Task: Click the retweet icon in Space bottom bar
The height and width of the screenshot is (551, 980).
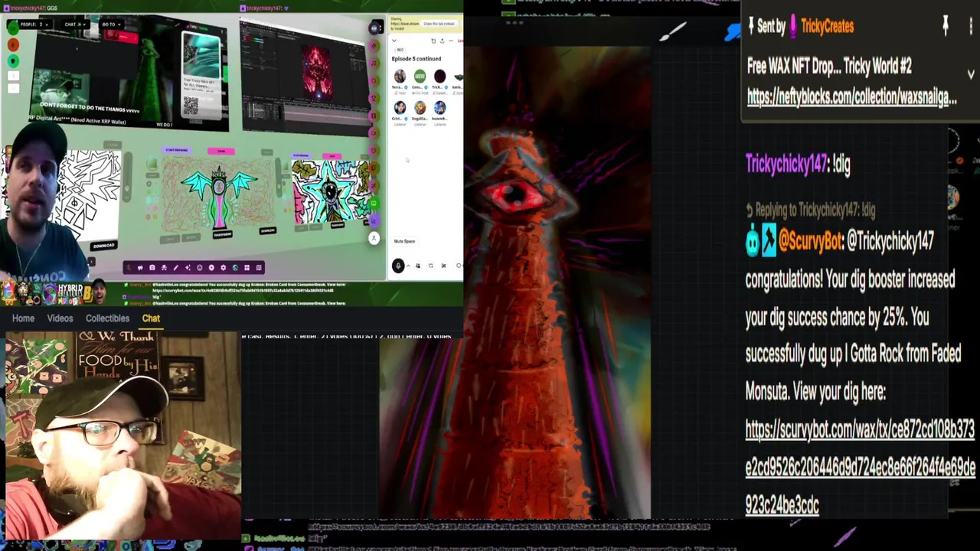Action: click(431, 266)
